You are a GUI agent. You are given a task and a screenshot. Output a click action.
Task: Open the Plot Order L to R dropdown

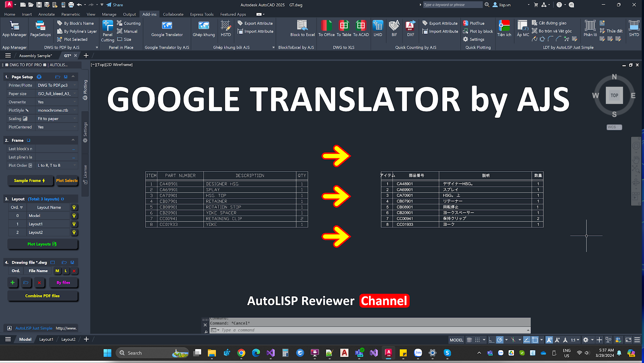pos(56,166)
